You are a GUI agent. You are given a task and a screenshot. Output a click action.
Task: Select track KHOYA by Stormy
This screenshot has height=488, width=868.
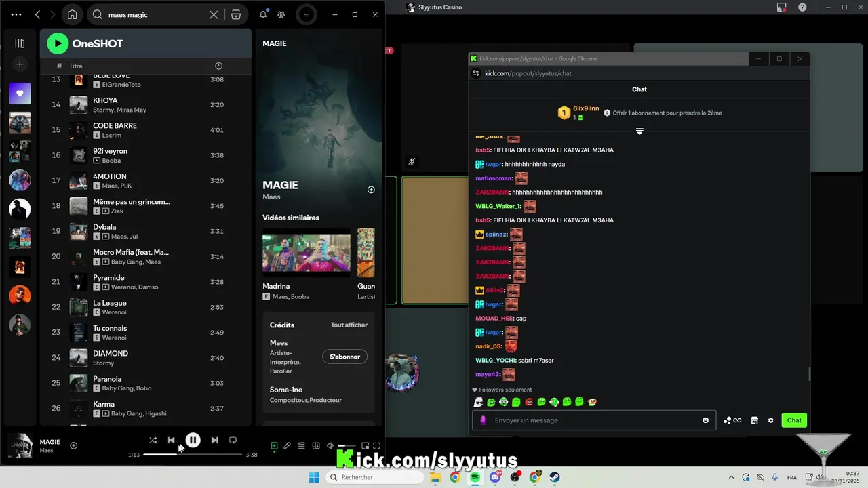click(145, 104)
